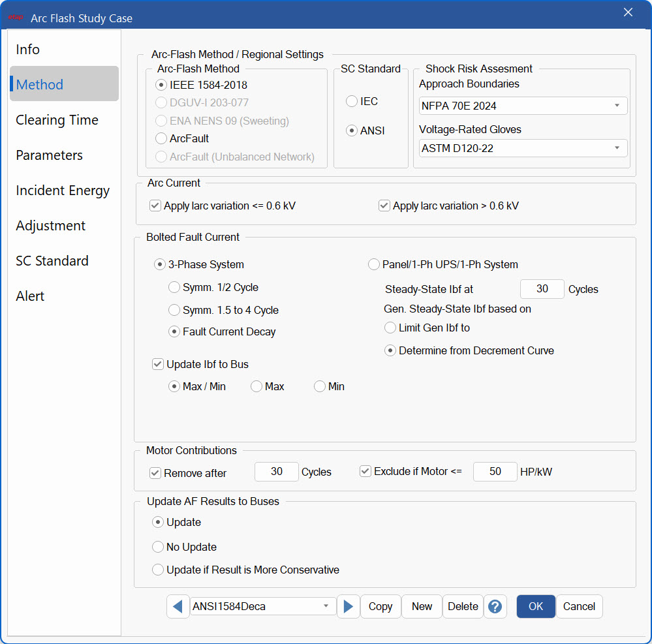This screenshot has height=644, width=652.
Task: Click the motor HP/kW value field
Action: (495, 472)
